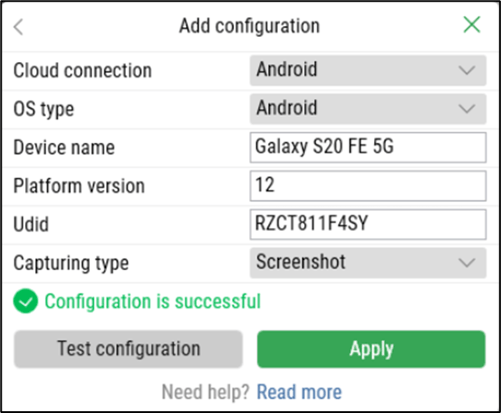This screenshot has height=413, width=501.
Task: Select the Platform version field
Action: (368, 186)
